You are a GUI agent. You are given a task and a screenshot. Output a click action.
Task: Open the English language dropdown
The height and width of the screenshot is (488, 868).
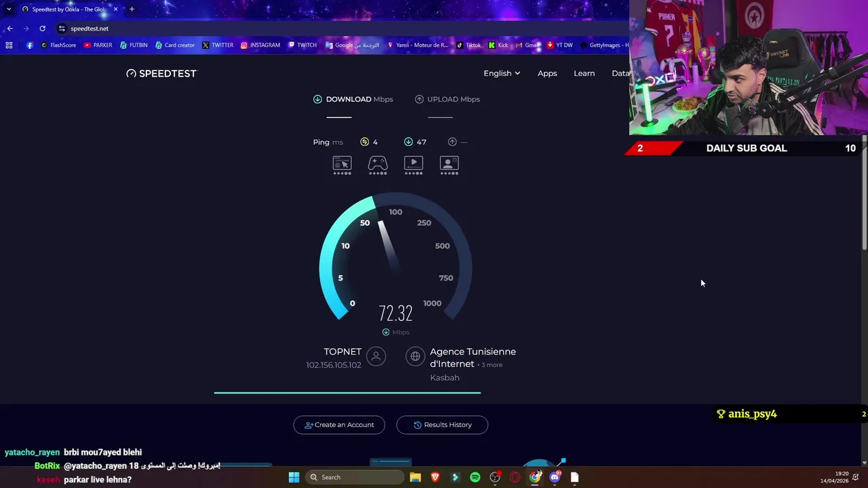tap(502, 73)
